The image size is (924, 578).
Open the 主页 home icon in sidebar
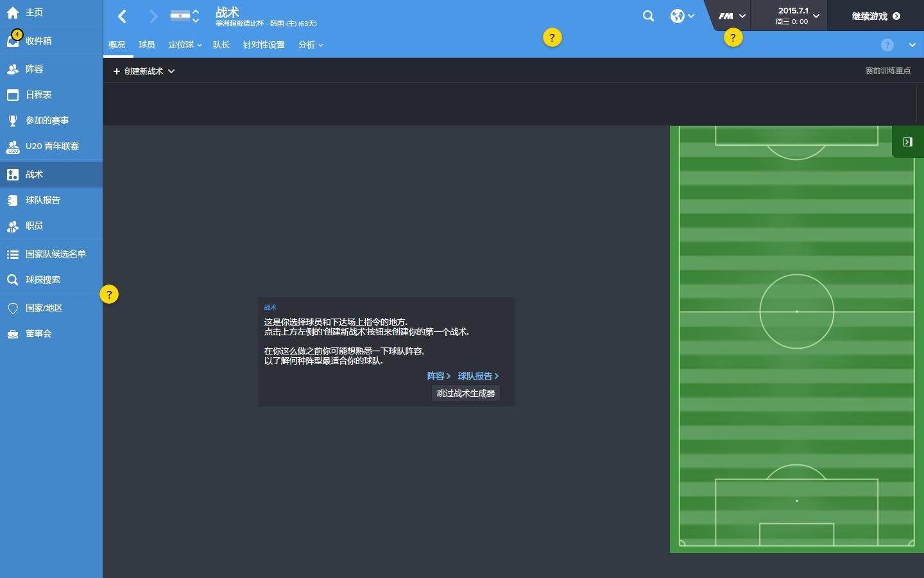[13, 13]
